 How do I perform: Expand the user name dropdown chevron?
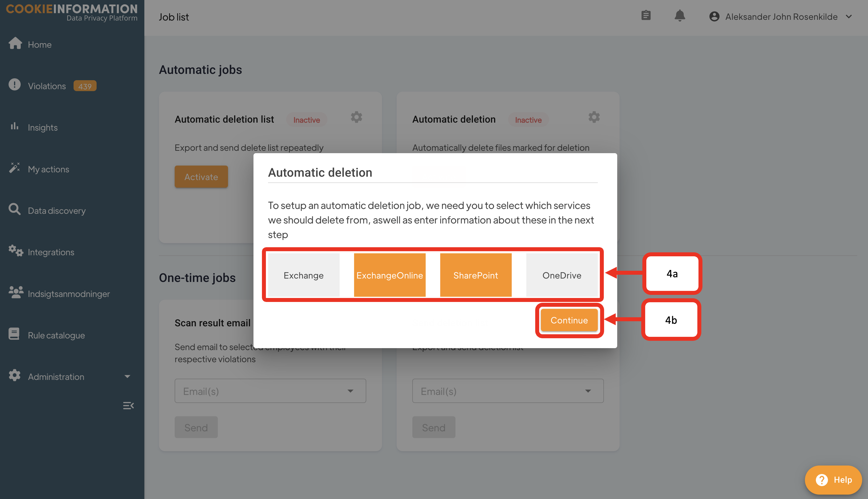[x=849, y=16]
